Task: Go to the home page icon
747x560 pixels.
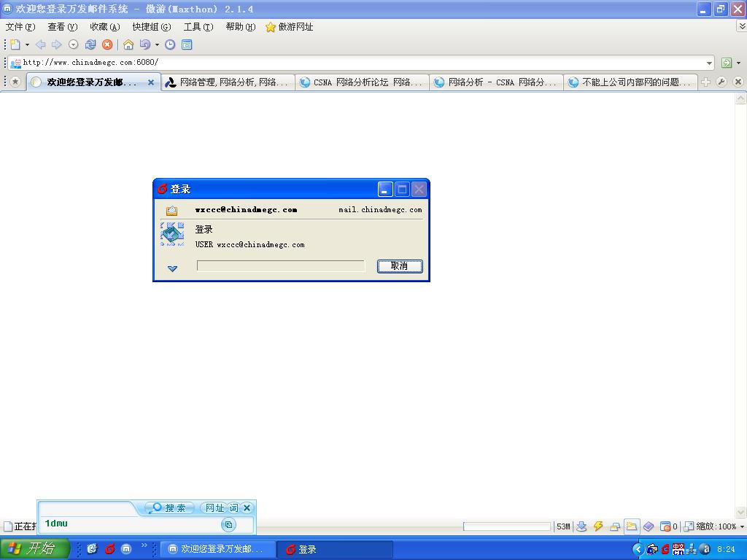Action: (x=128, y=44)
